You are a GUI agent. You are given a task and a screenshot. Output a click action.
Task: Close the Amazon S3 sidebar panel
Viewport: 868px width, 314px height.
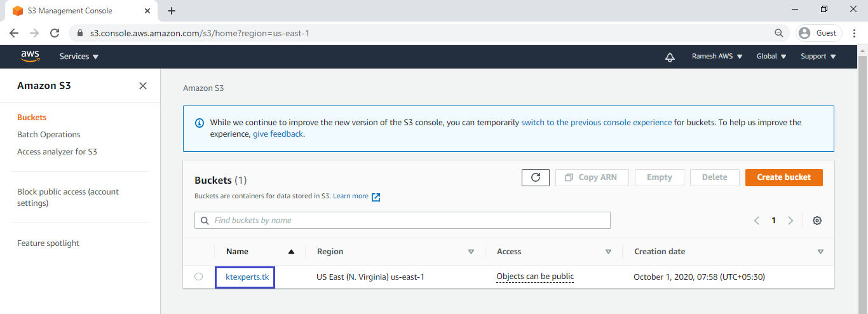tap(143, 86)
